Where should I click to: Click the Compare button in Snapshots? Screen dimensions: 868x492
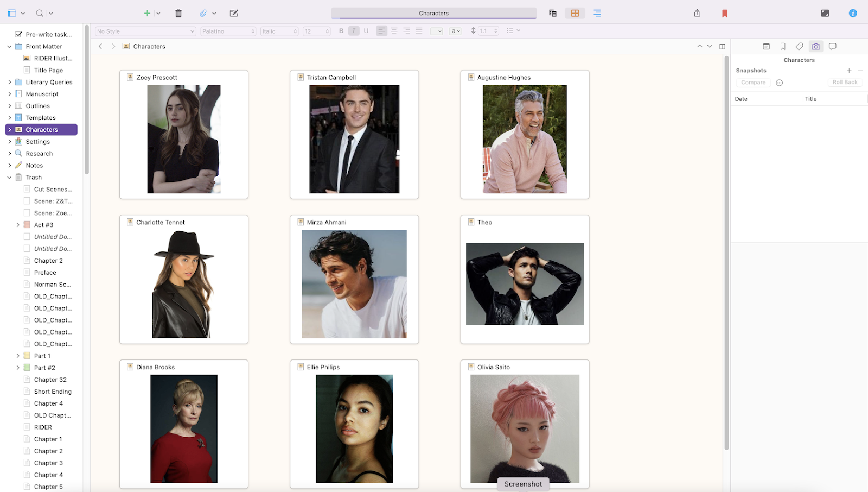(x=753, y=83)
